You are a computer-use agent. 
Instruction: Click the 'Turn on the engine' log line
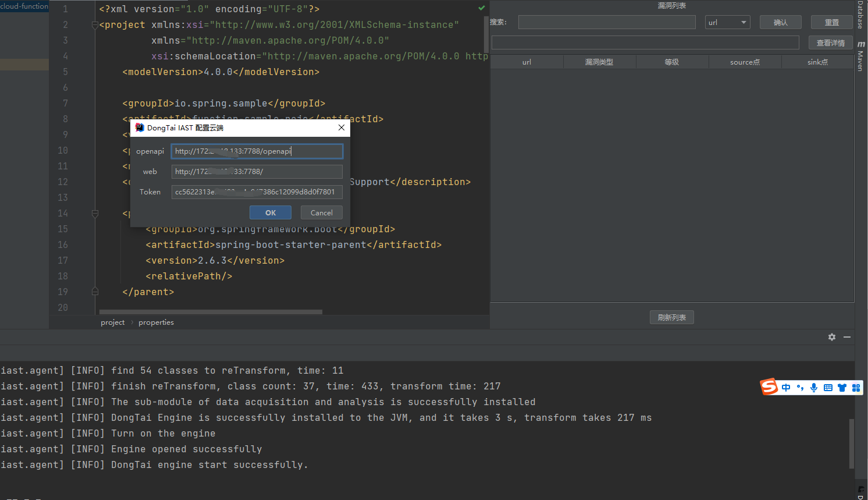108,434
